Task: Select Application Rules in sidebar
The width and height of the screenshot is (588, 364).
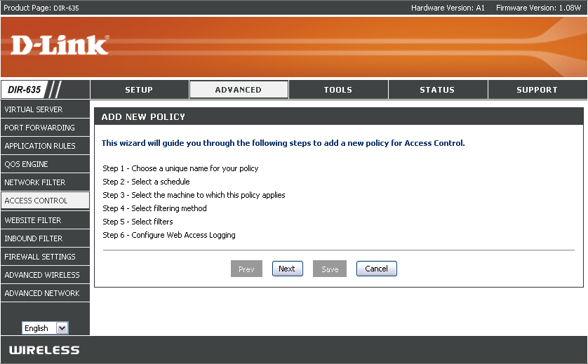Action: [45, 146]
